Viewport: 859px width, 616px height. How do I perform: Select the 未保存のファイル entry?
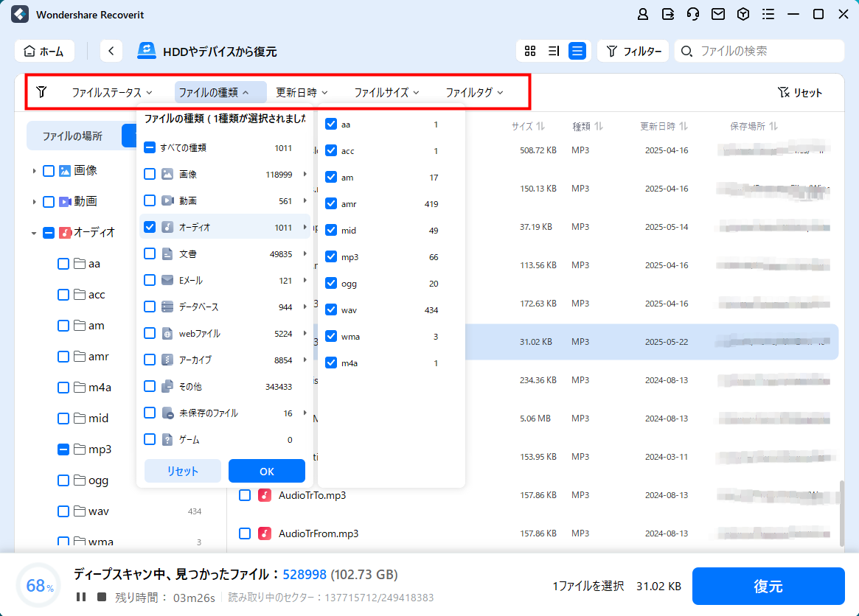coord(225,413)
